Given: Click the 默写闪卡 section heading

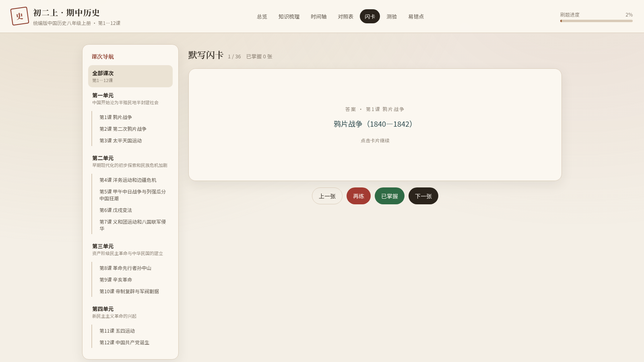Looking at the screenshot, I should [x=206, y=55].
